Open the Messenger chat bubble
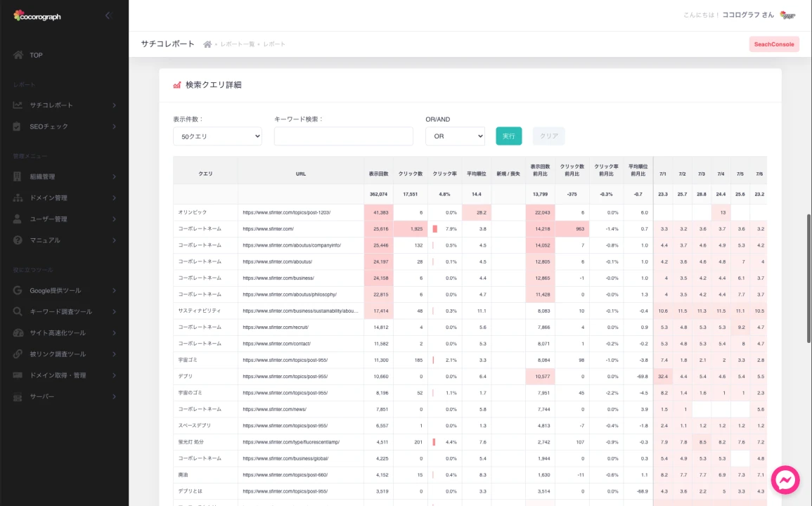The width and height of the screenshot is (812, 506). [785, 479]
